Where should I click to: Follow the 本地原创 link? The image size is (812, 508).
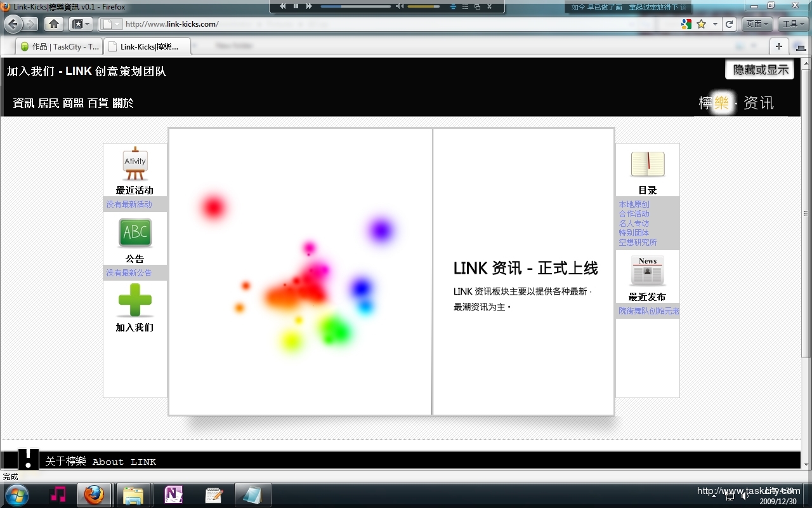(632, 204)
